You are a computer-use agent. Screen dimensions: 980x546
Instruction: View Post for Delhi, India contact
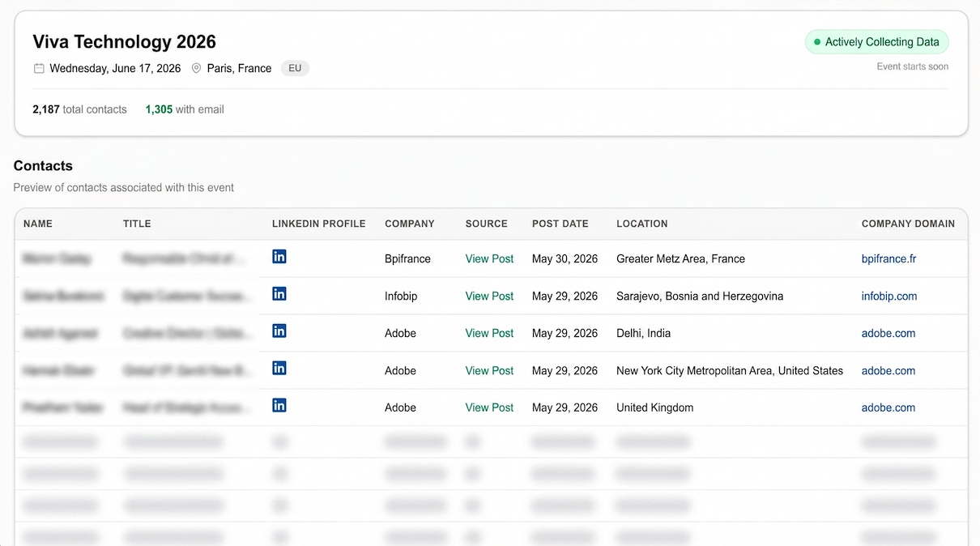click(x=489, y=334)
